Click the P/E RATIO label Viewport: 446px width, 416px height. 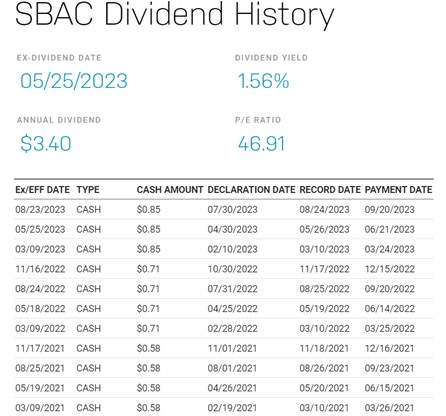point(258,120)
